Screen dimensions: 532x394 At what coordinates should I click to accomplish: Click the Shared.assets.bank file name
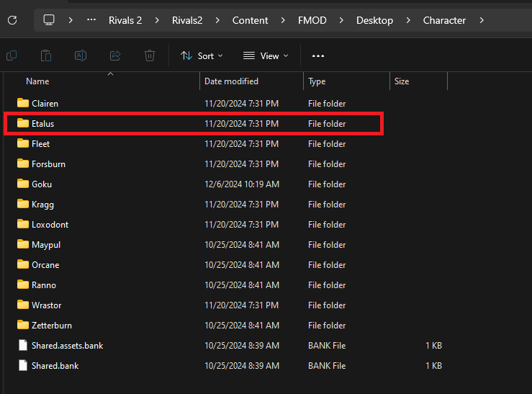point(67,346)
